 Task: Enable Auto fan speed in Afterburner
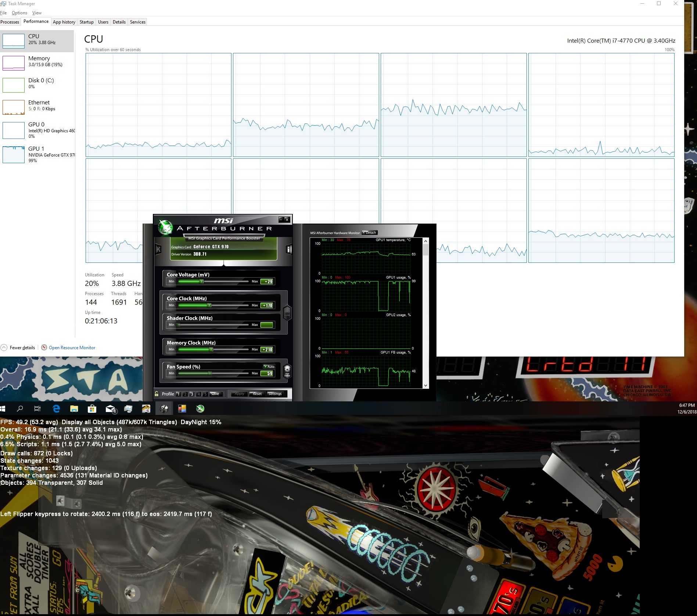click(269, 366)
